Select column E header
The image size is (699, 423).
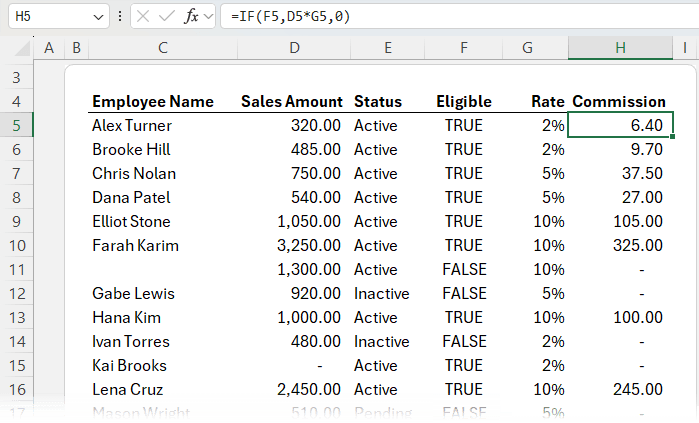(x=388, y=48)
